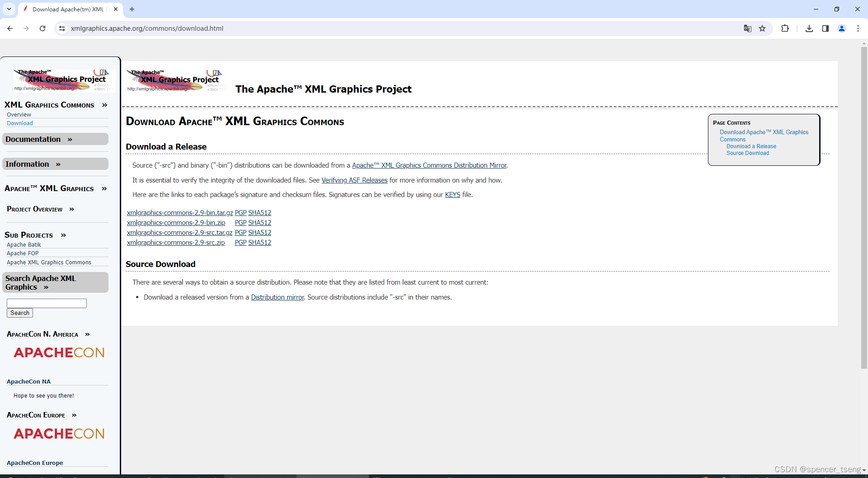Viewport: 868px width, 478px height.
Task: Open Chrome Downloads via the download icon
Action: click(x=809, y=28)
